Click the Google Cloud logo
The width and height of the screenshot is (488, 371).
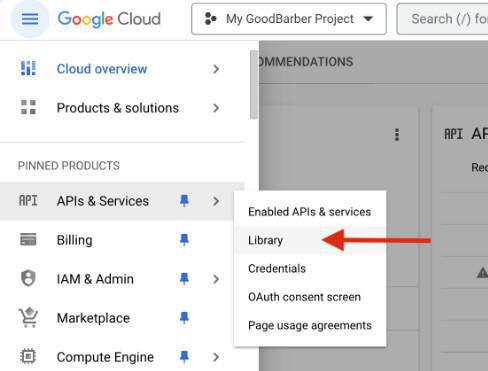(x=109, y=19)
